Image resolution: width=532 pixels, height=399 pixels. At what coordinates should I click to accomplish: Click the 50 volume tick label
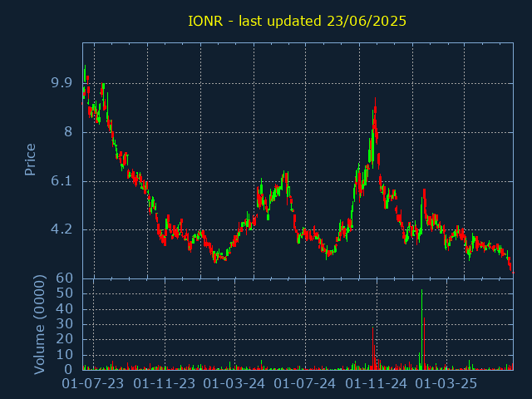point(65,293)
